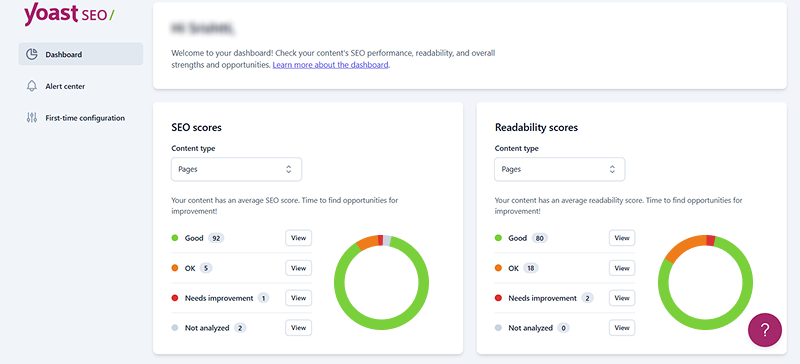The height and width of the screenshot is (364, 800).
Task: Click the Yoast SEO logo
Action: [69, 14]
